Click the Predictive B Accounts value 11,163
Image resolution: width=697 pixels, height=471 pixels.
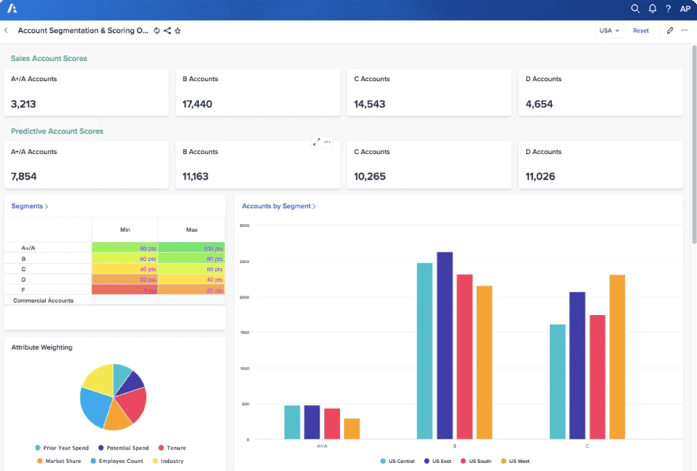(196, 176)
